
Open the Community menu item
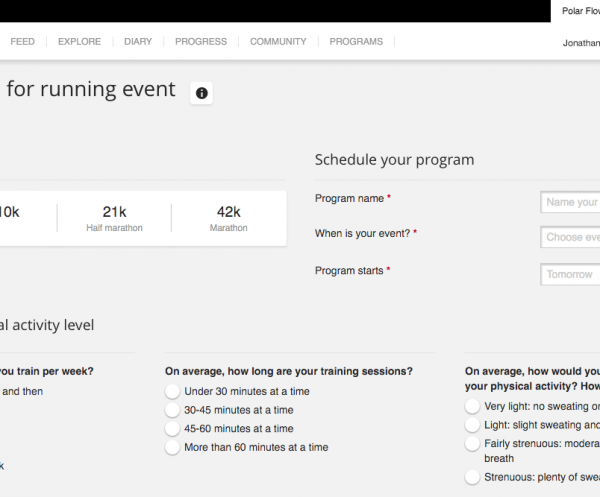278,42
